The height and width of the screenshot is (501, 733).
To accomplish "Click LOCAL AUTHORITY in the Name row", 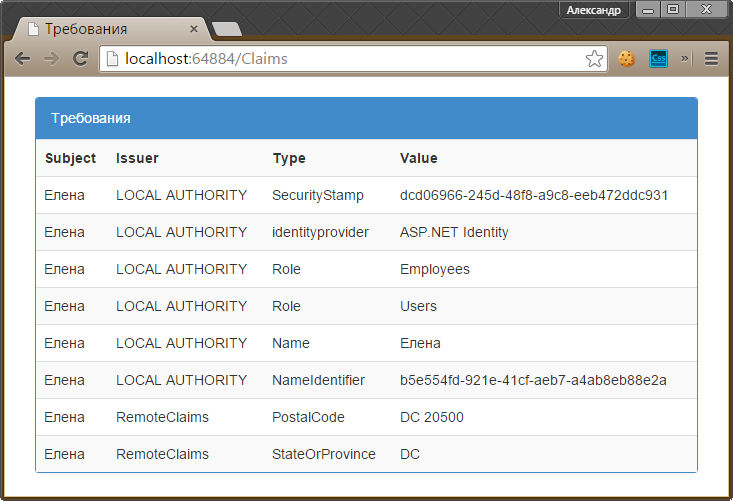I will coord(181,343).
